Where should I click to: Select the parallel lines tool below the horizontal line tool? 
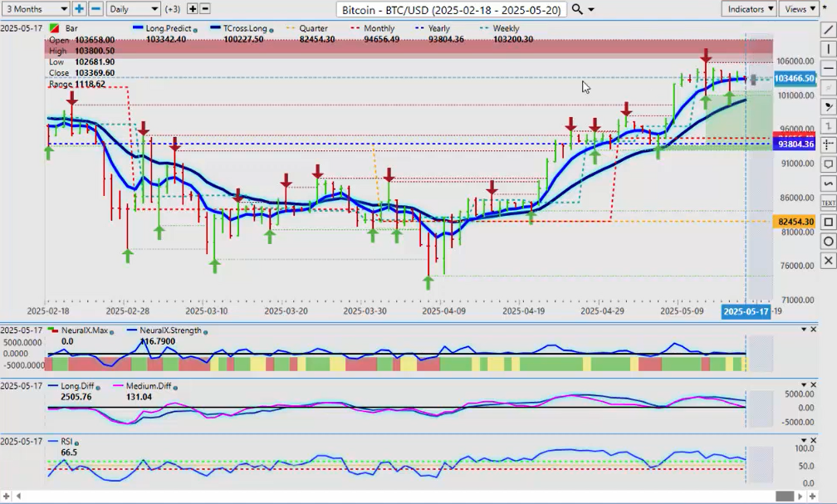point(828,87)
